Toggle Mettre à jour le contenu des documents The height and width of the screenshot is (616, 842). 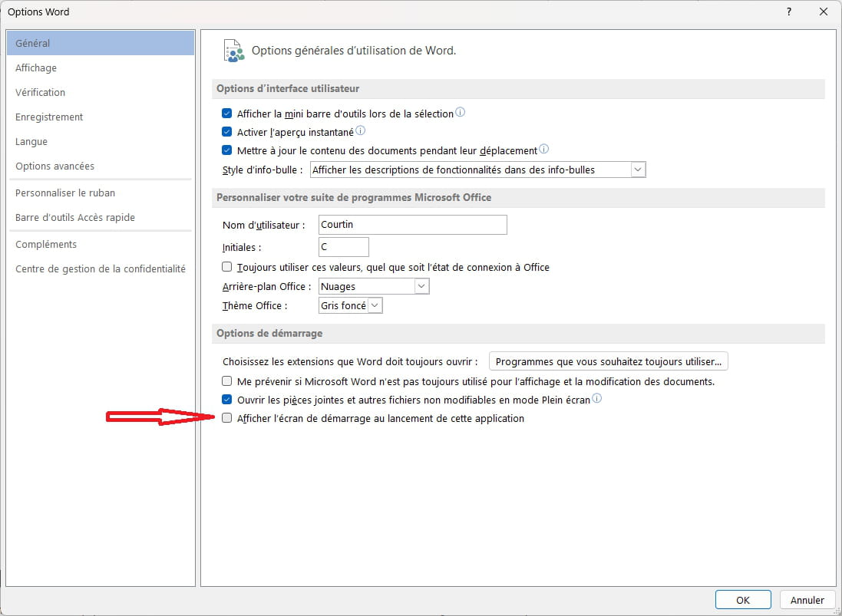pyautogui.click(x=227, y=151)
